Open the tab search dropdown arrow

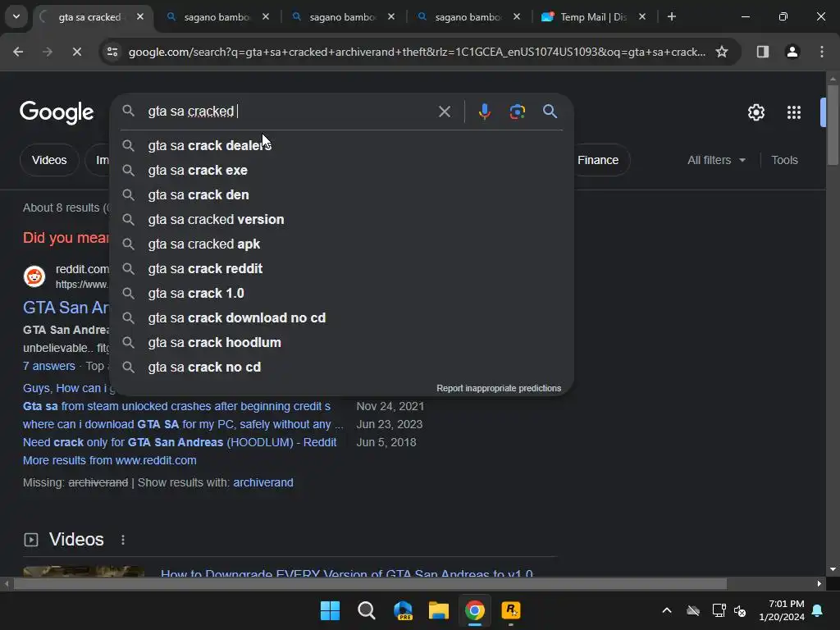pyautogui.click(x=16, y=16)
